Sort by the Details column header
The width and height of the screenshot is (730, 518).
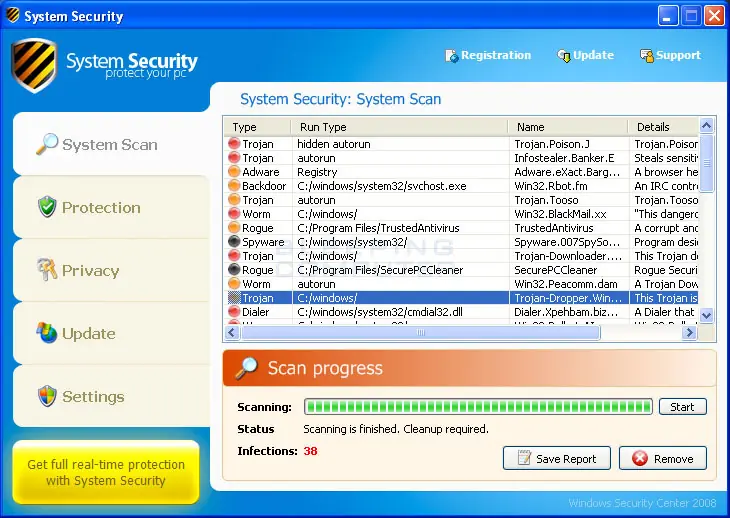(663, 127)
